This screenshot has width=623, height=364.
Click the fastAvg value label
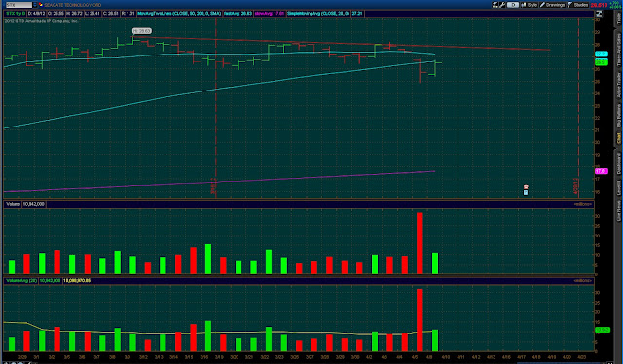[238, 14]
